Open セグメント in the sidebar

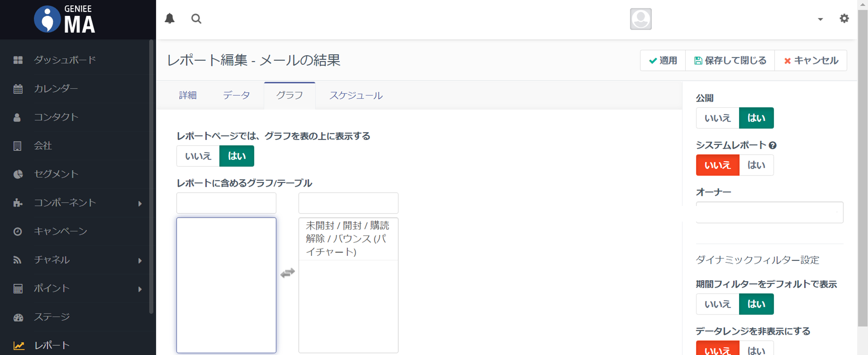click(56, 174)
